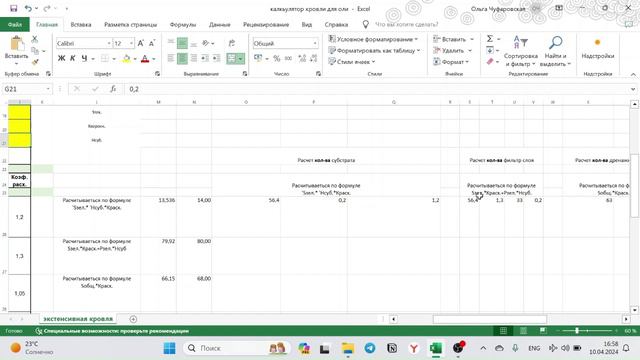The width and height of the screenshot is (640, 360).
Task: Select the экстенсивная кровля sheet tab
Action: tap(78, 319)
